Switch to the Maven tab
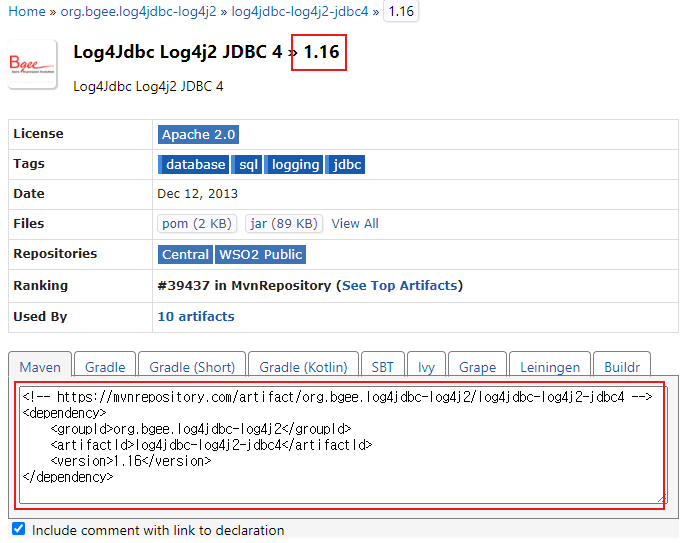This screenshot has width=687, height=543. point(40,365)
